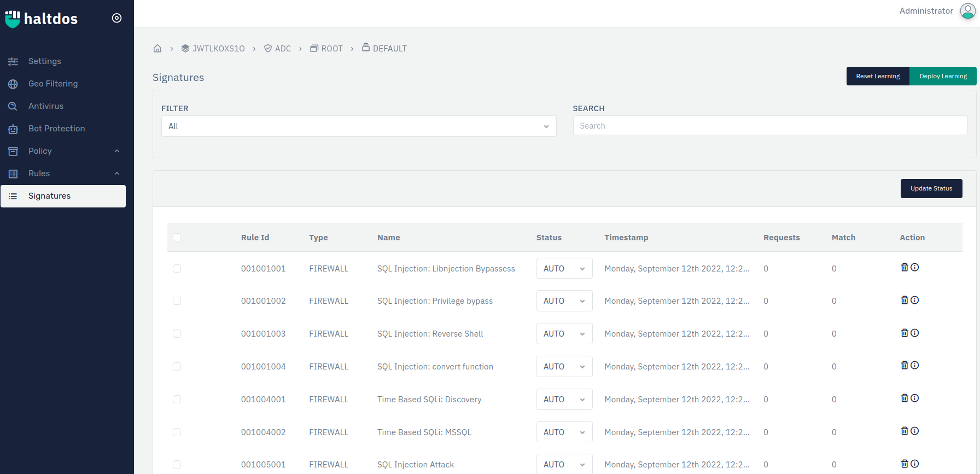
Task: Select Signatures in the sidebar
Action: coord(63,196)
